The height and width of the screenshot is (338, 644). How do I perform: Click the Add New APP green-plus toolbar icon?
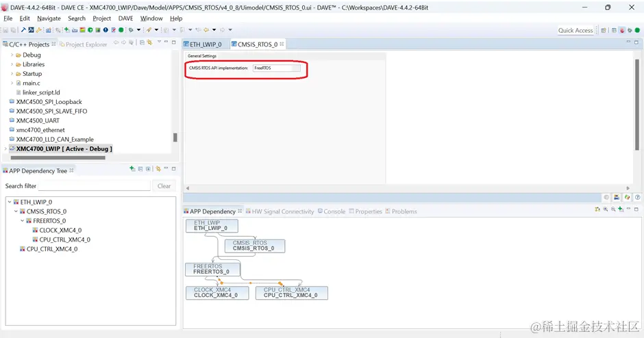pos(66,29)
